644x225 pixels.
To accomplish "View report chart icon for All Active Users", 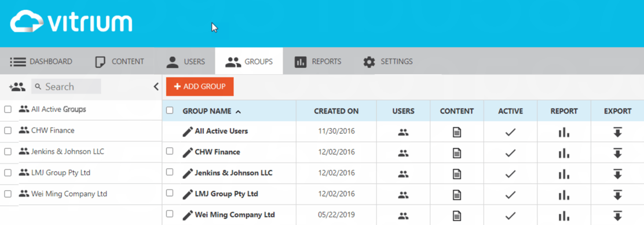I will point(564,132).
